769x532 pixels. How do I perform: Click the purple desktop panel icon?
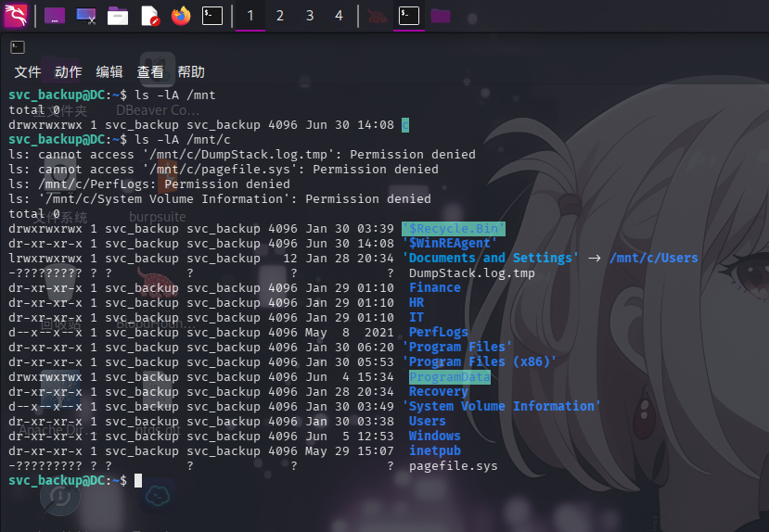[55, 16]
